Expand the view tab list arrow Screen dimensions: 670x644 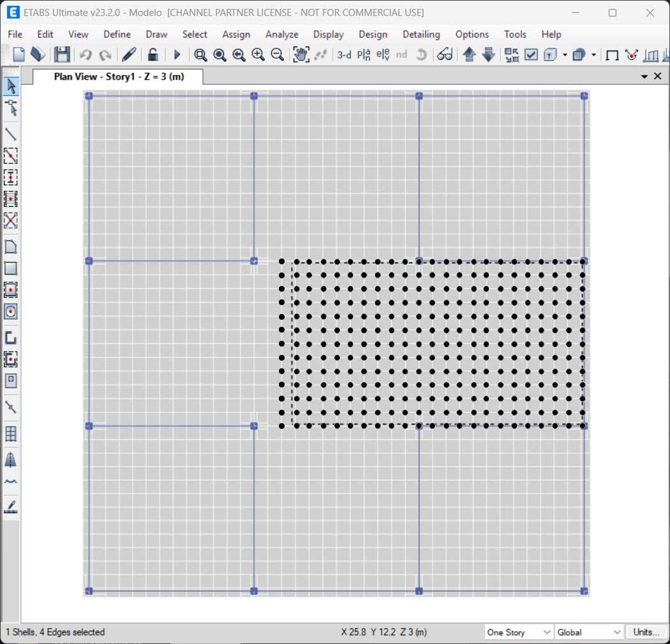pyautogui.click(x=644, y=77)
